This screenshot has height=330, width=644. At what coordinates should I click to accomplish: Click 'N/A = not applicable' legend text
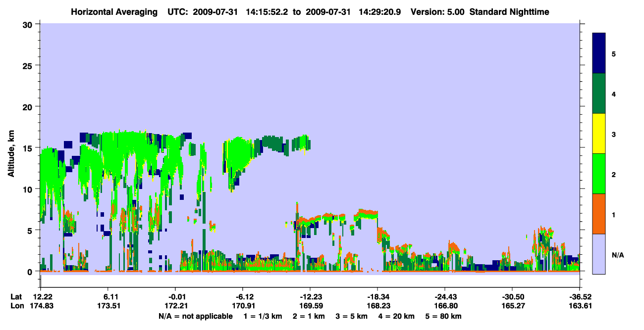tap(195, 316)
